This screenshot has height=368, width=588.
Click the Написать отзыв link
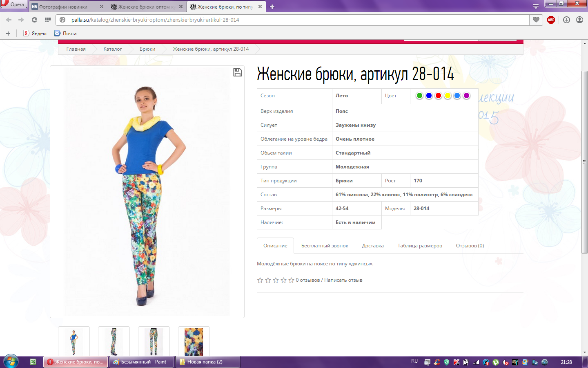(x=343, y=280)
